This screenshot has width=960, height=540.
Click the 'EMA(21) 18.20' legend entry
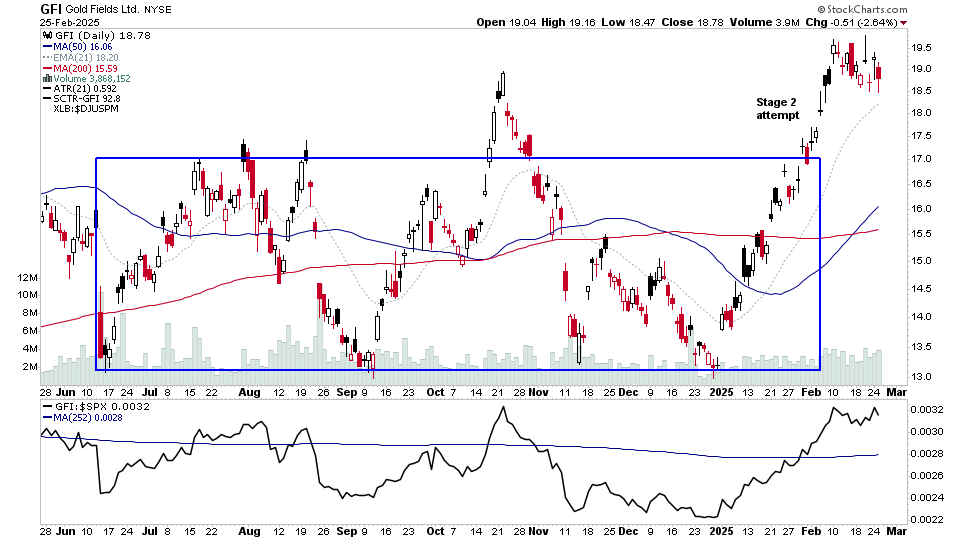click(86, 58)
